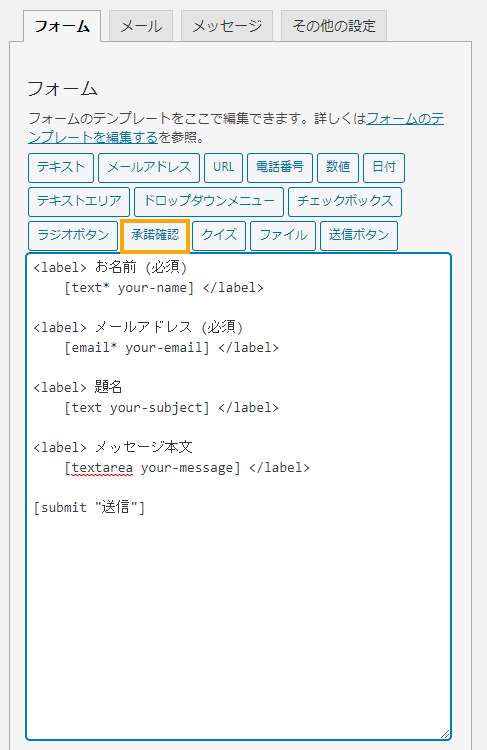
Task: Insert a クイズ tag
Action: pos(219,236)
